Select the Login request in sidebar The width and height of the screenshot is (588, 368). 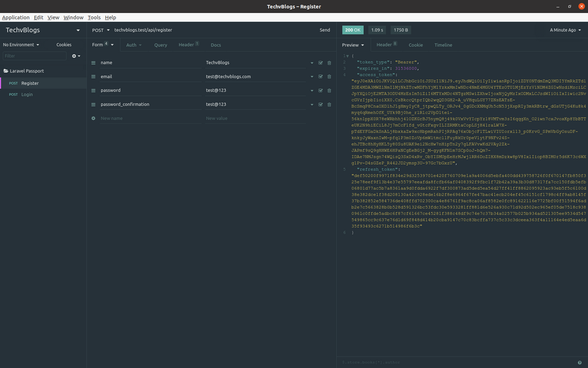click(x=27, y=94)
